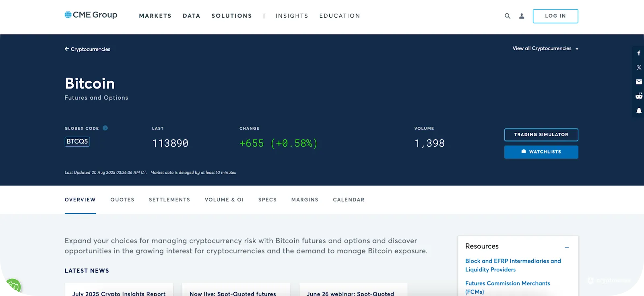This screenshot has height=296, width=644.
Task: Open the search magnifier icon
Action: [x=508, y=16]
